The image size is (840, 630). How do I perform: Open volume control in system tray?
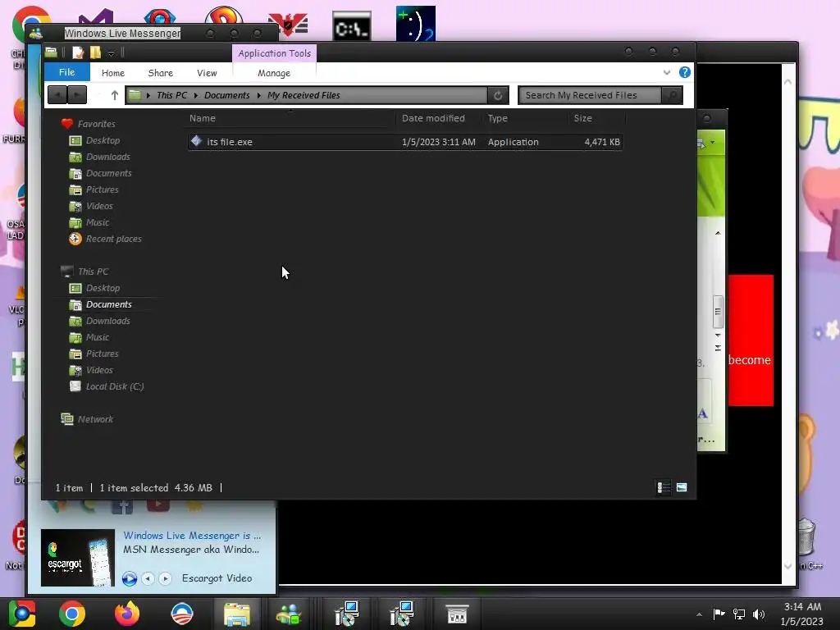click(x=759, y=614)
